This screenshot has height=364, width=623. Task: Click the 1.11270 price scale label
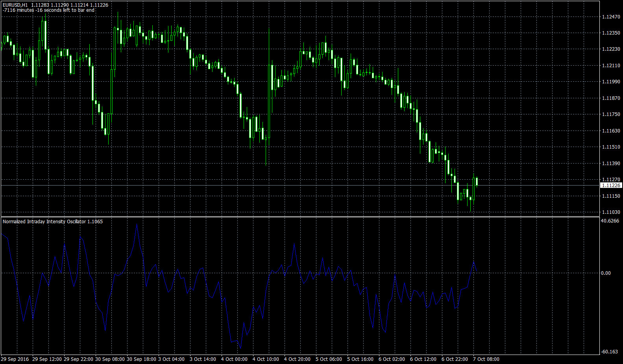point(611,180)
